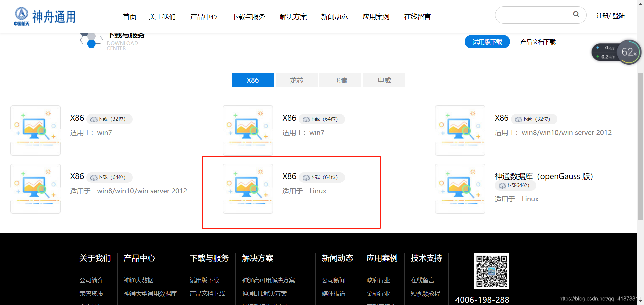This screenshot has height=305, width=644.
Task: Click the download cloud icon for win7 32位
Action: (93, 119)
